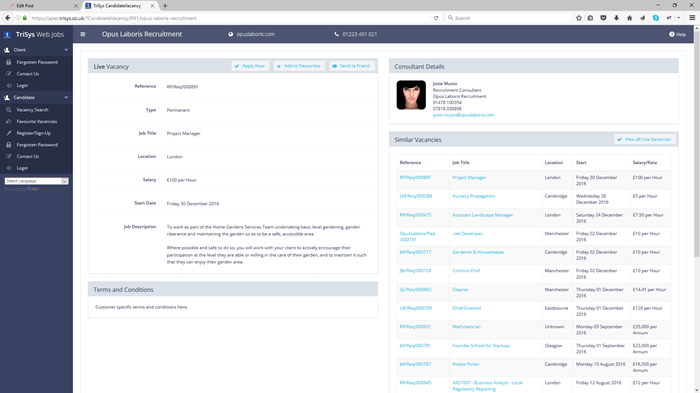Screen dimensions: 700x393
Task: Click Favourite Vacancies thumbs-up icon
Action: click(8, 121)
